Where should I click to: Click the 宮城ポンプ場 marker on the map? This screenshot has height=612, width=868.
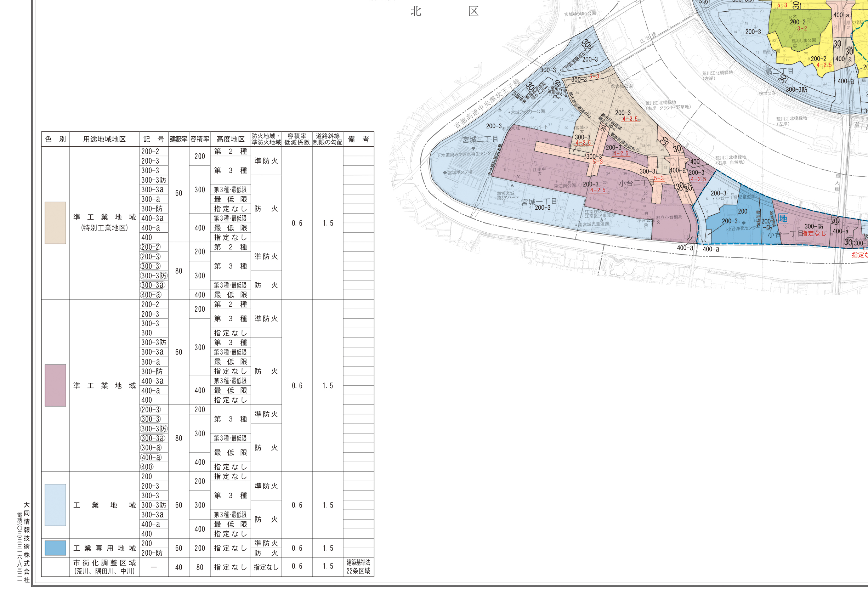tap(445, 173)
